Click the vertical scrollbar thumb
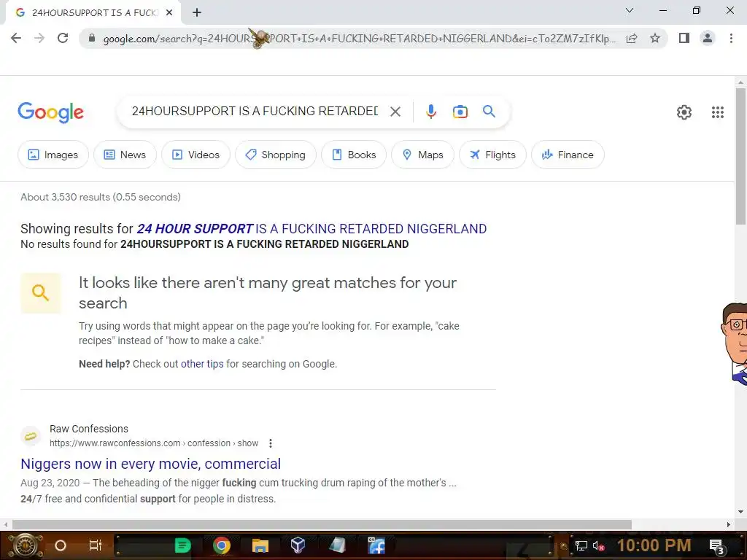Image resolution: width=747 pixels, height=560 pixels. point(740,156)
